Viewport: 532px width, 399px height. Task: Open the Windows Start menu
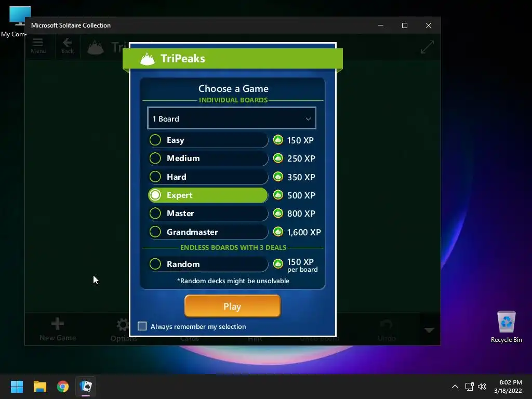pyautogui.click(x=17, y=387)
